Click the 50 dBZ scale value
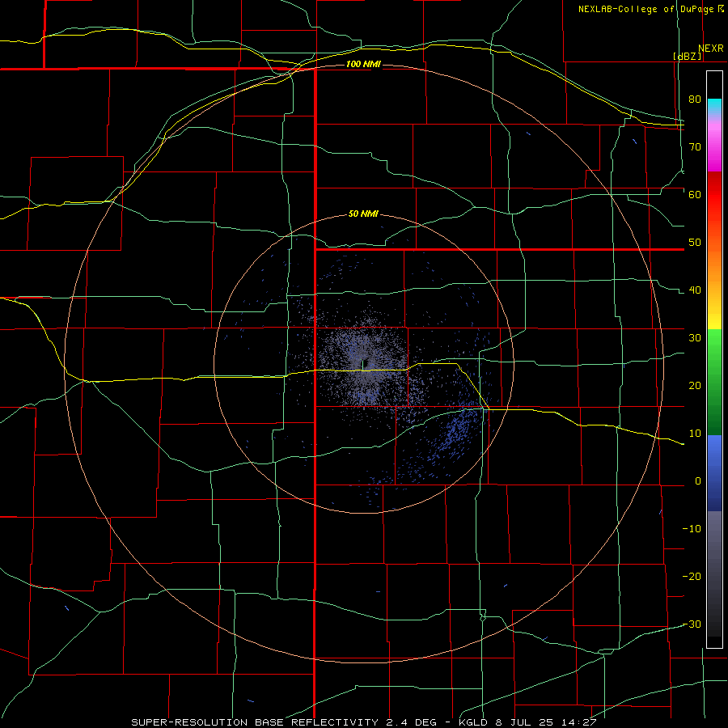Image resolution: width=728 pixels, height=728 pixels. [x=695, y=243]
